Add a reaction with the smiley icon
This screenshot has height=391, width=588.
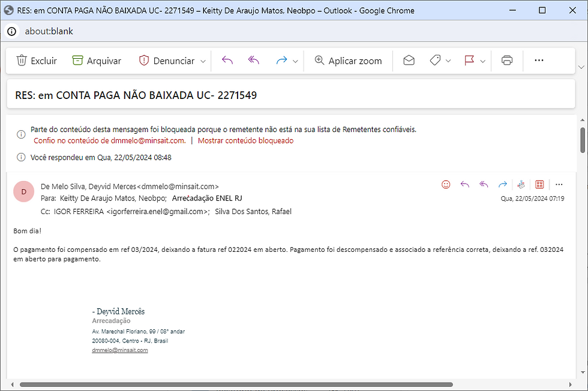click(x=446, y=185)
